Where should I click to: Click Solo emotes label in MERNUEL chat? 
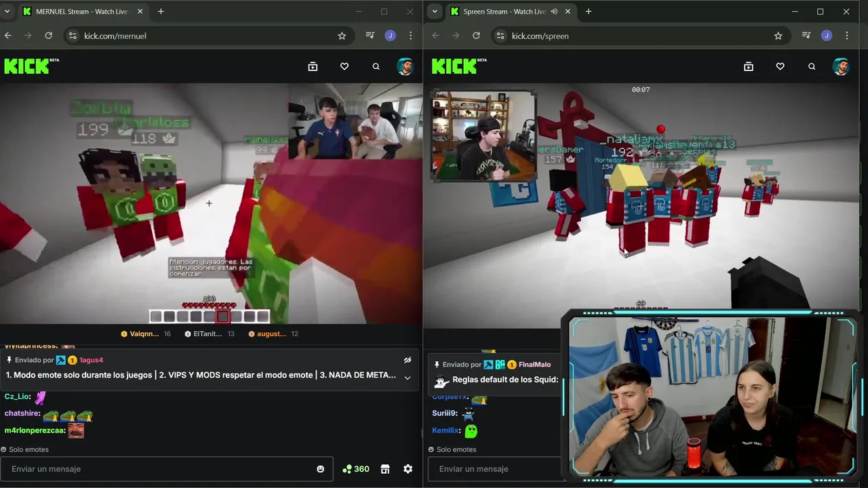point(28,449)
